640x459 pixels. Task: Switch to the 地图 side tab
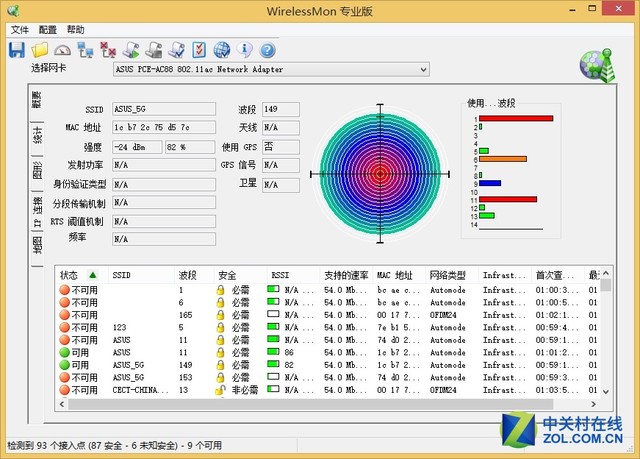tap(37, 245)
